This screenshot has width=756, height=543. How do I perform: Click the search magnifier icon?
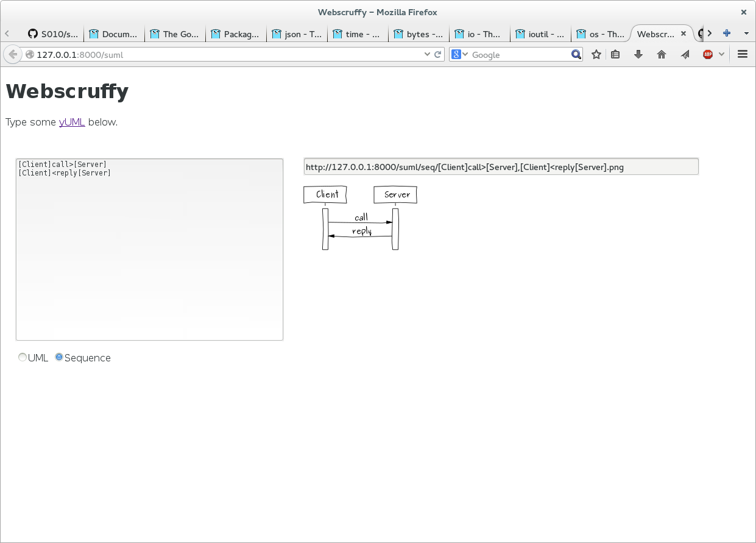click(x=576, y=54)
